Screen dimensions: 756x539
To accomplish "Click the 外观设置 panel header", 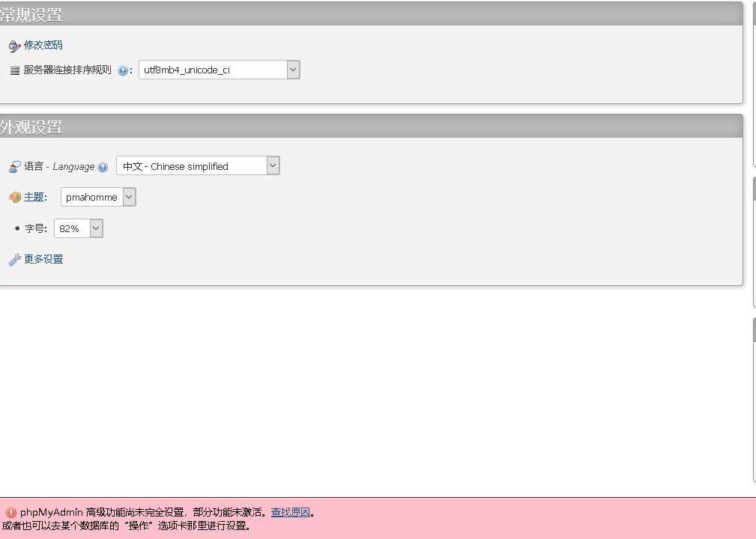I will 31,127.
